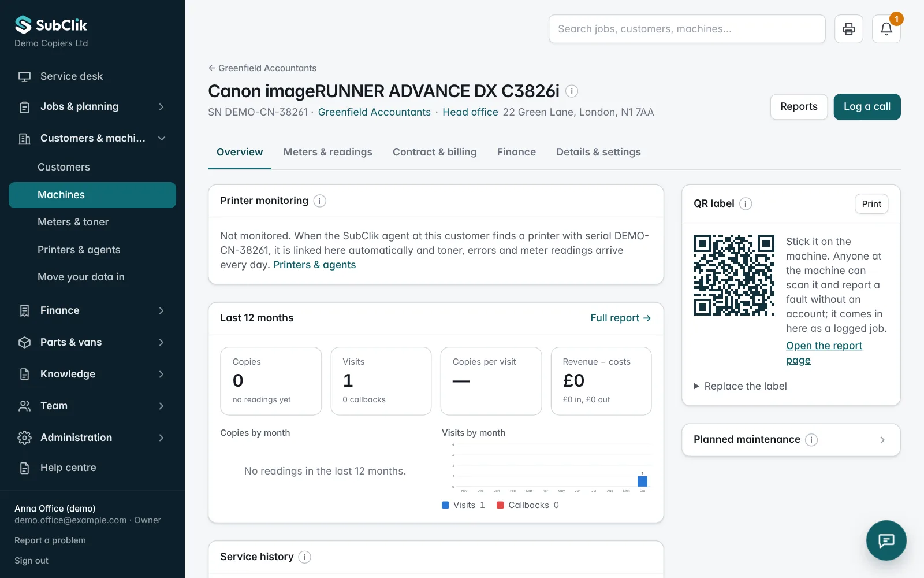Image resolution: width=924 pixels, height=578 pixels.
Task: Show Printer monitoring info tooltip icon
Action: point(319,201)
